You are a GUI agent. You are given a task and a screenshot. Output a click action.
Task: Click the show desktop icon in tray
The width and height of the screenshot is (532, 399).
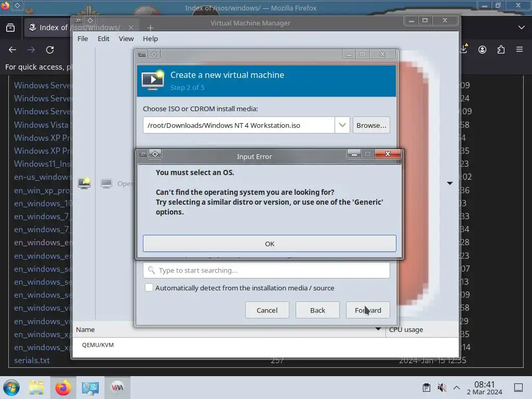(x=518, y=388)
